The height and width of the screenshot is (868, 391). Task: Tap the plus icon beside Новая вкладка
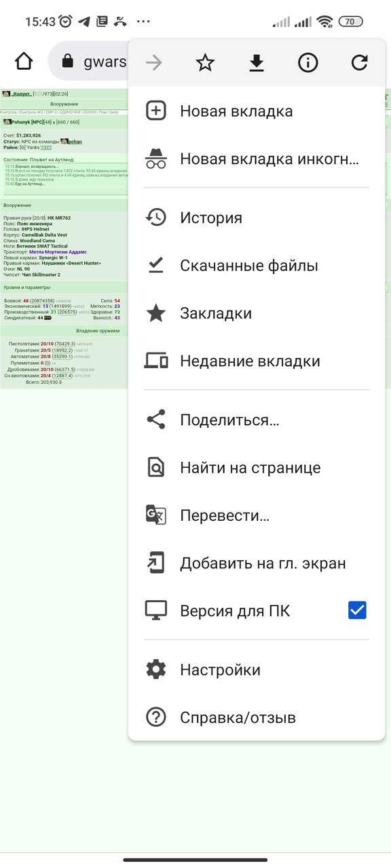tap(156, 111)
